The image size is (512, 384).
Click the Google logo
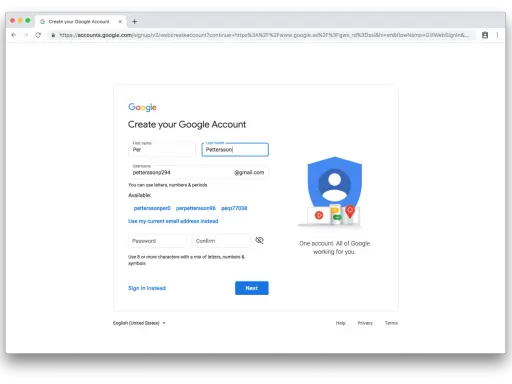(142, 107)
